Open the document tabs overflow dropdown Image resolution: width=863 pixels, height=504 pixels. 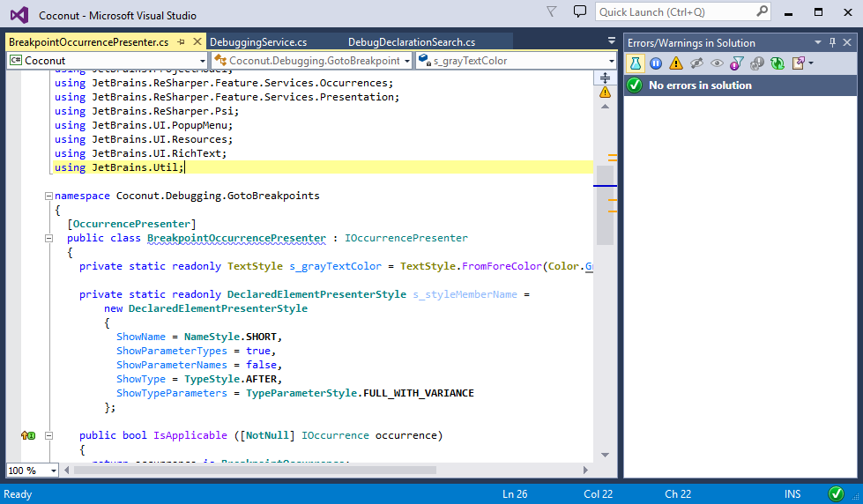(x=612, y=41)
